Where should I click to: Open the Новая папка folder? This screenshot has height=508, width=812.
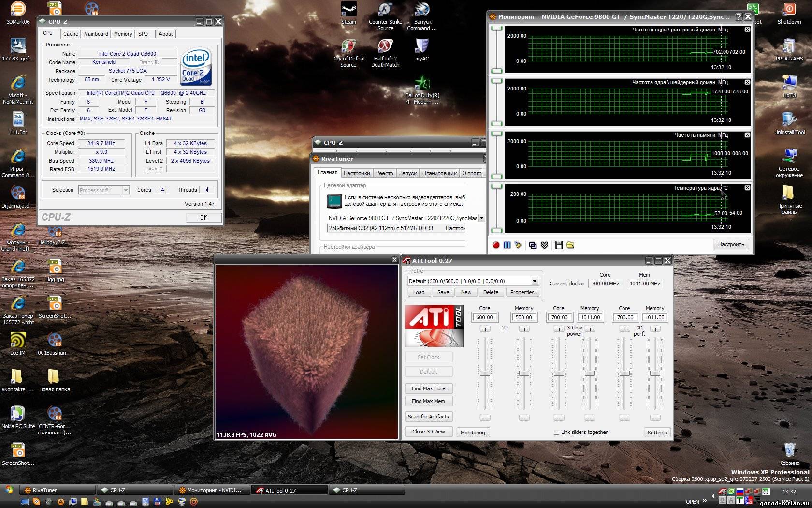(55, 381)
